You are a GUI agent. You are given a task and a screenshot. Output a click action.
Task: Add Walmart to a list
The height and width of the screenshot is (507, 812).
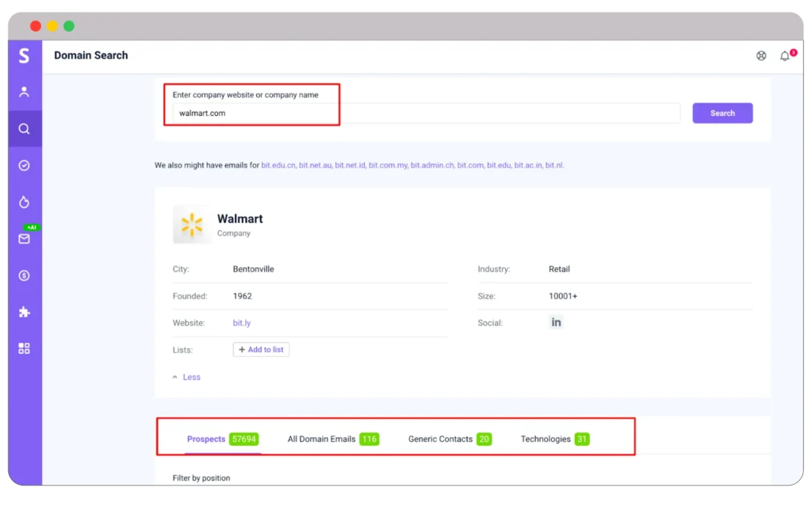click(x=261, y=349)
